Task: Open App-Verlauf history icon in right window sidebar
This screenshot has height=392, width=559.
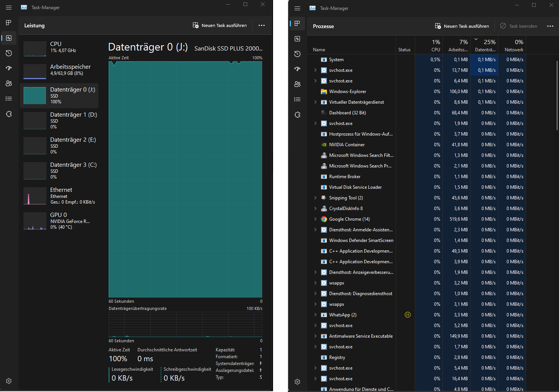Action: coord(297,54)
